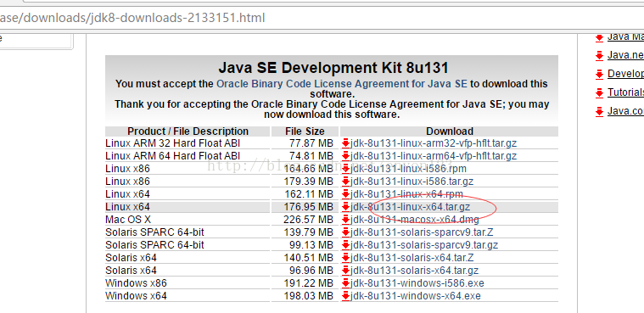The width and height of the screenshot is (644, 313).
Task: Click download arrow icon for jdk-8u131-macosx-x64.dmg
Action: (x=346, y=220)
